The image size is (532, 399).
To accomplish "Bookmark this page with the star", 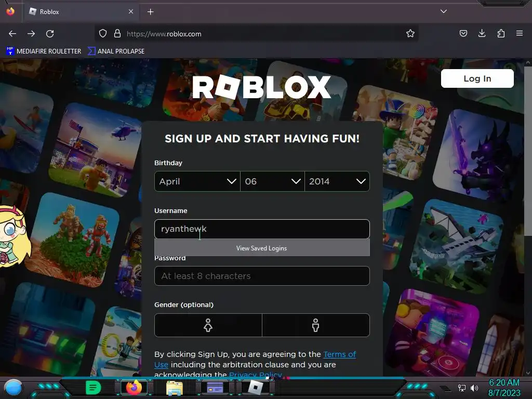I will tap(410, 34).
